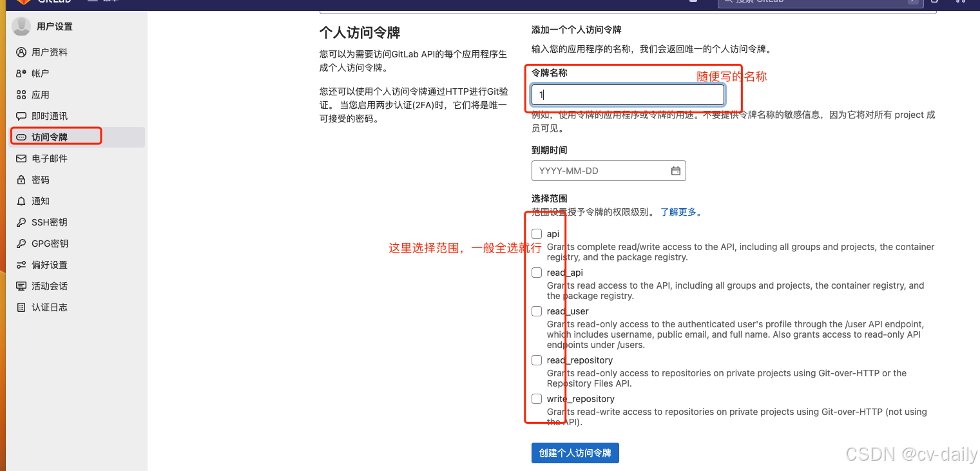Screen dimensions: 980x471
Task: Focus the 令牌名称 text field
Action: 628,95
